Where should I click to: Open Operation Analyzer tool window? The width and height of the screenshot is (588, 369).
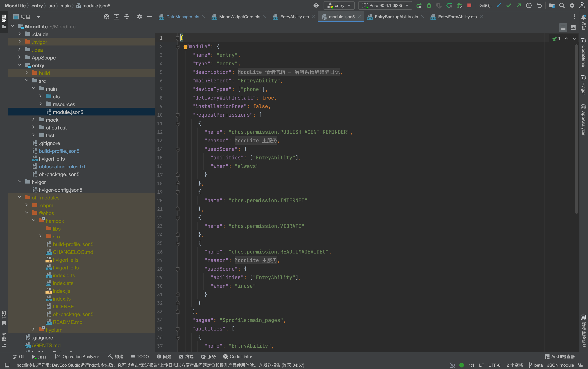(x=77, y=357)
